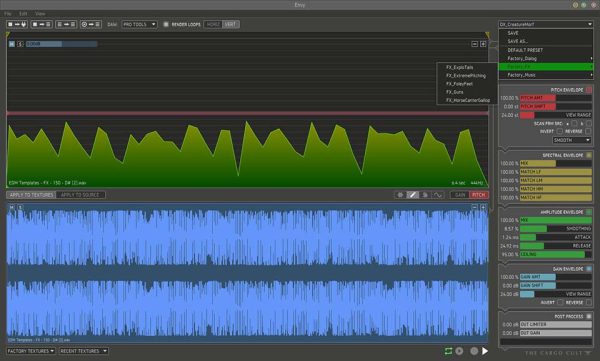The width and height of the screenshot is (600, 361).
Task: Adjust the Attack slider in Amplitude Envelope
Action: [556, 237]
